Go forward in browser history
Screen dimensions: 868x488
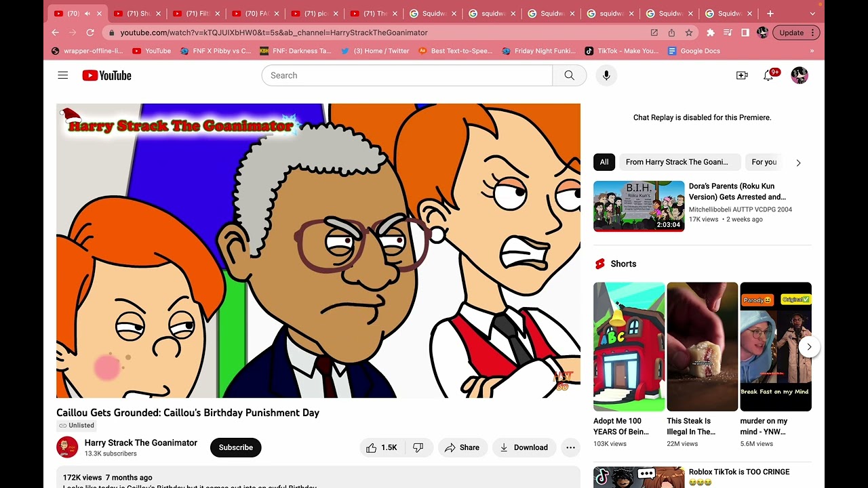tap(73, 33)
